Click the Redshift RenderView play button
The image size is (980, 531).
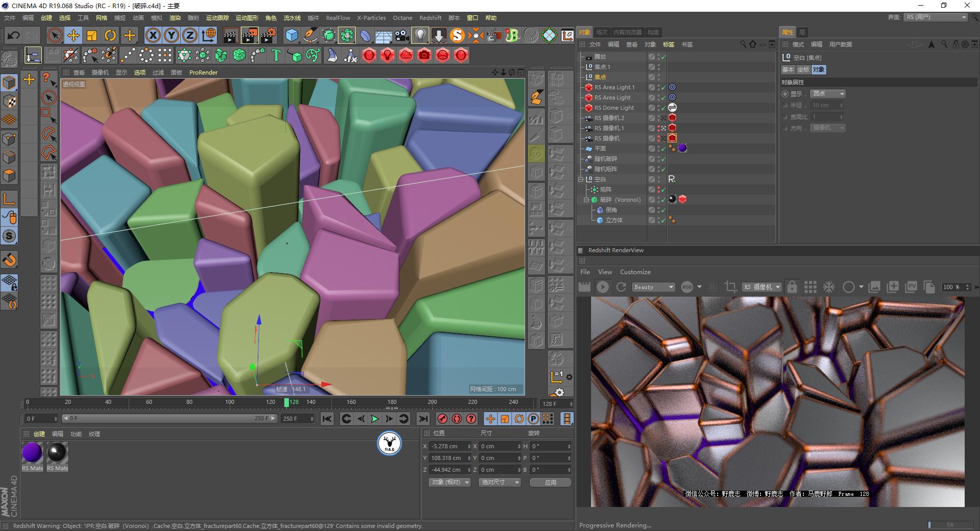[x=603, y=287]
